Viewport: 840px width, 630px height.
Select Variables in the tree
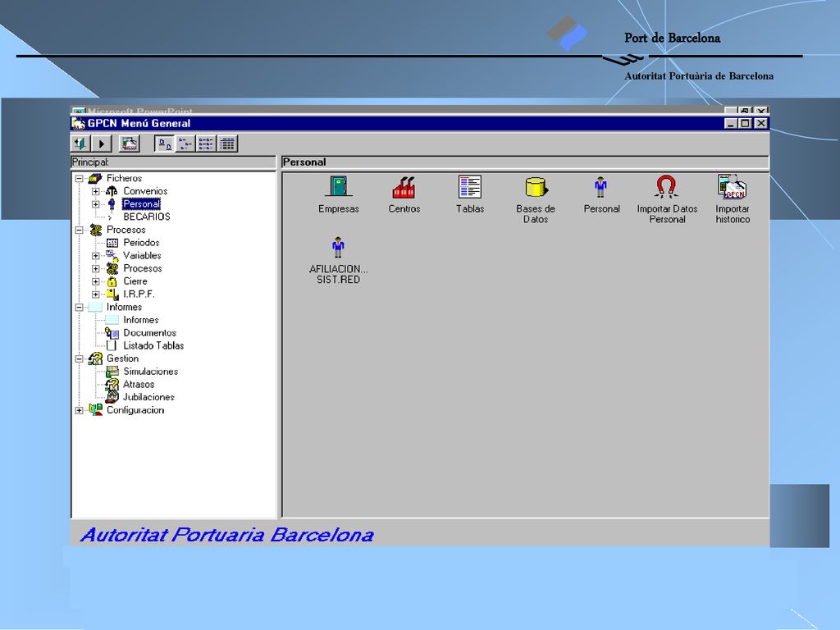(x=142, y=256)
